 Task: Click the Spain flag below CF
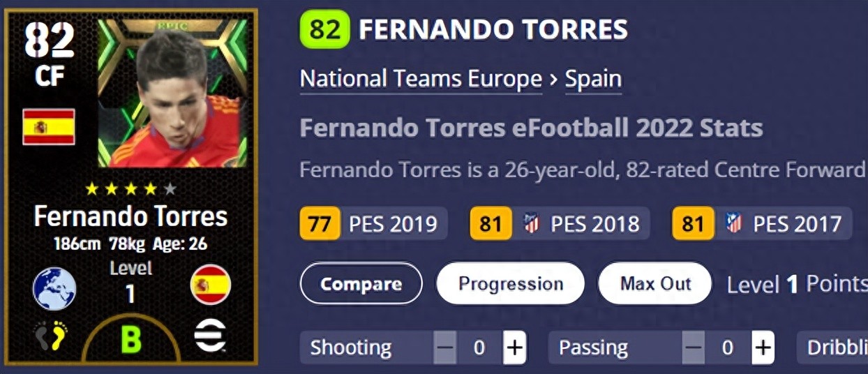(49, 126)
